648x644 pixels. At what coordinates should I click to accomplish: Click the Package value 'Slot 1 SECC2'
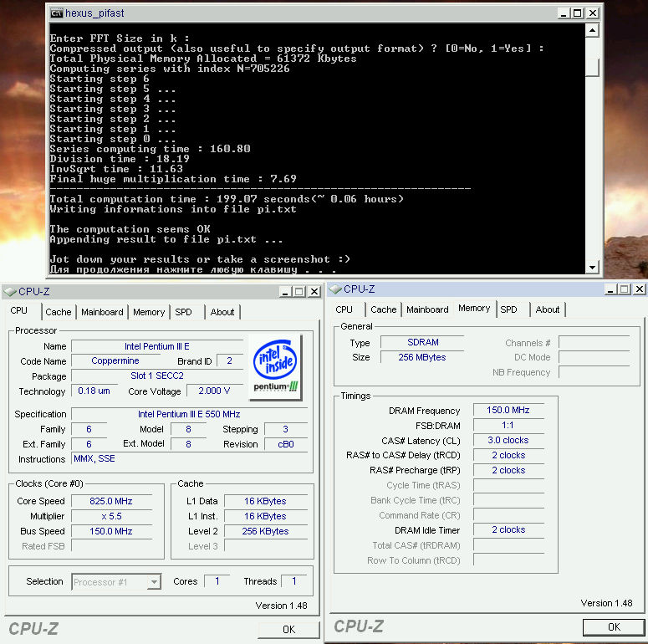click(x=157, y=376)
